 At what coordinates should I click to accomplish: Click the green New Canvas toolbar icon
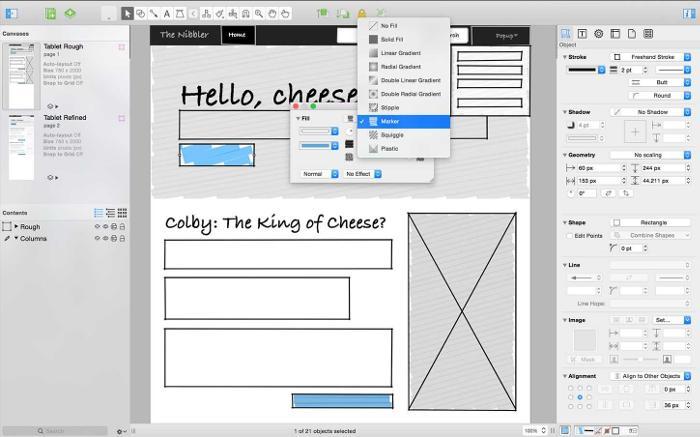coord(50,13)
